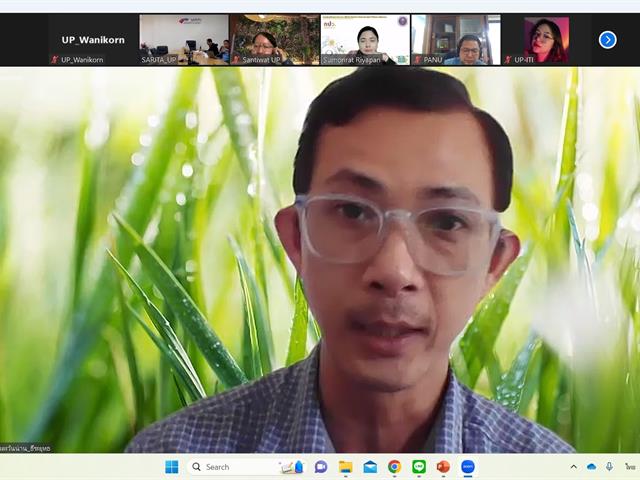Viewport: 640px width, 480px height.
Task: Expand hidden system tray icons
Action: 573,467
